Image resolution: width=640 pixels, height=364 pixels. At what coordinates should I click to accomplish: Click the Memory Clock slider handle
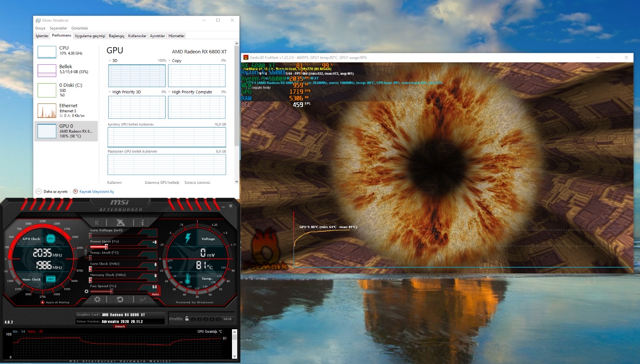click(x=90, y=280)
